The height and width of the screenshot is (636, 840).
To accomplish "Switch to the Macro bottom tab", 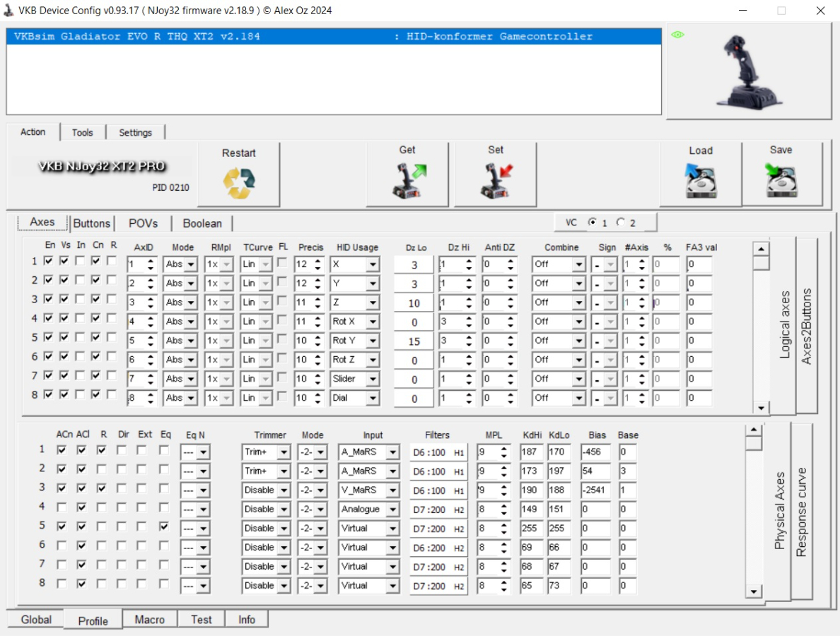I will pyautogui.click(x=149, y=620).
